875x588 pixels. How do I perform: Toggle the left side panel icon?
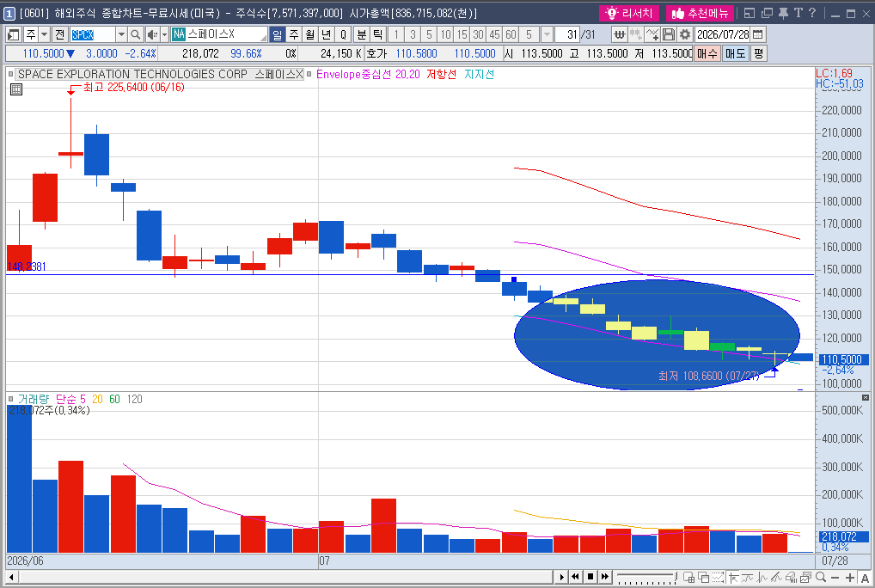(14, 34)
